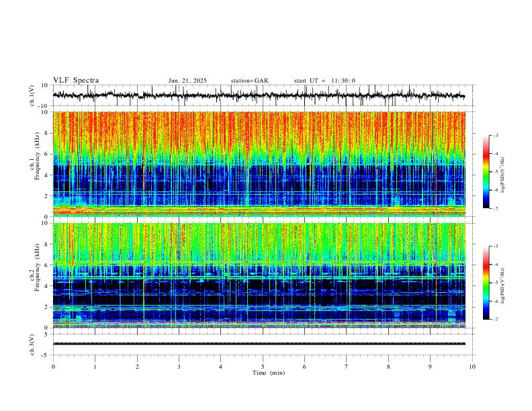
Task: Click the "VLF Spectra" plot title
Action: pyautogui.click(x=76, y=81)
